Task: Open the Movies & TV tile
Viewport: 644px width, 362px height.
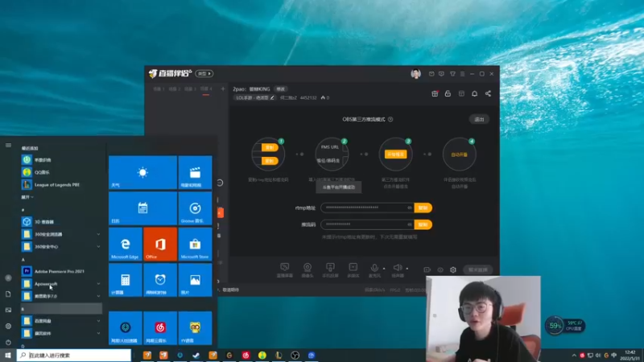Action: [x=195, y=172]
